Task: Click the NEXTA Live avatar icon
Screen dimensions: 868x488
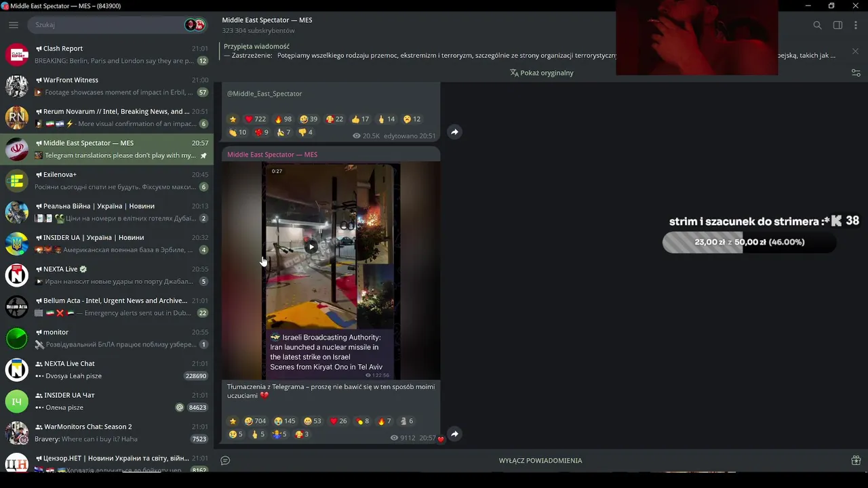Action: point(17,275)
